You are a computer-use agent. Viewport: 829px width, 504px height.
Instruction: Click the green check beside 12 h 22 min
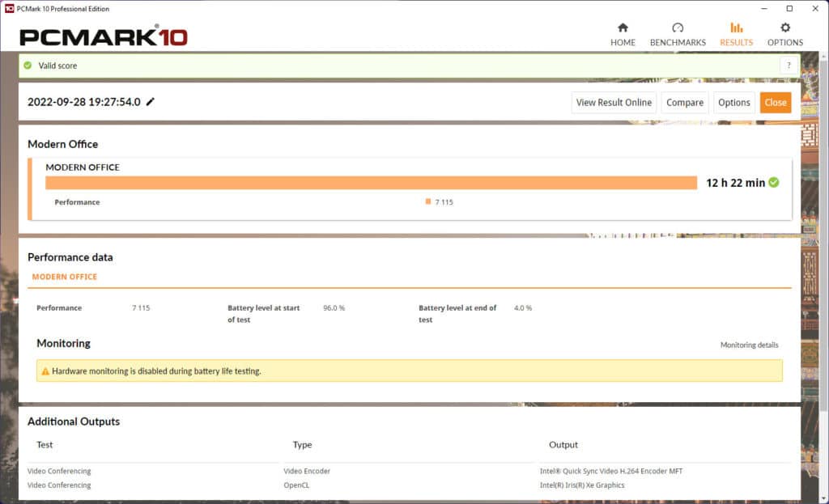[774, 183]
